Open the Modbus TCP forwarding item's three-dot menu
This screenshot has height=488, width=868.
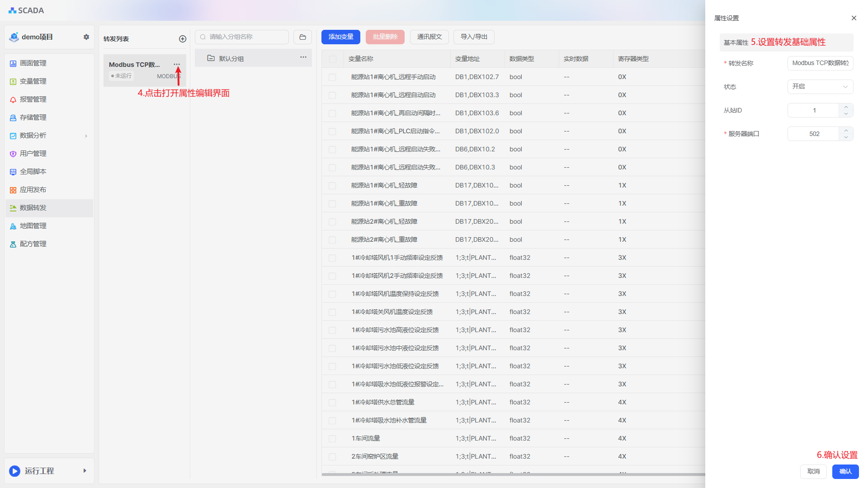177,65
